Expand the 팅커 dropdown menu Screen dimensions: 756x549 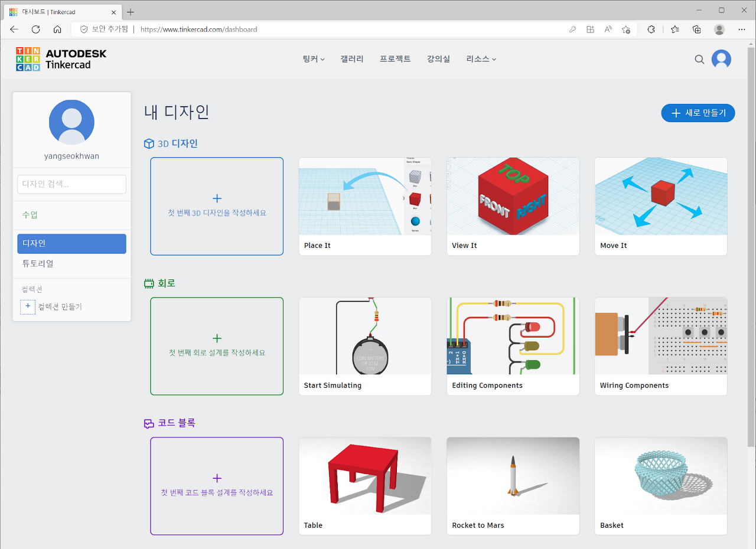[x=314, y=59]
